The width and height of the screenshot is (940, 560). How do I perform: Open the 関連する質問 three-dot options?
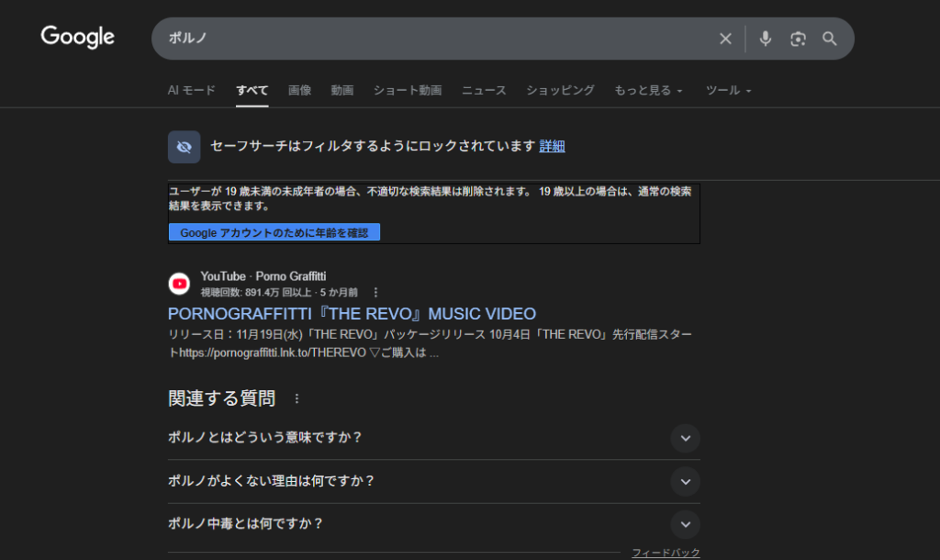296,398
